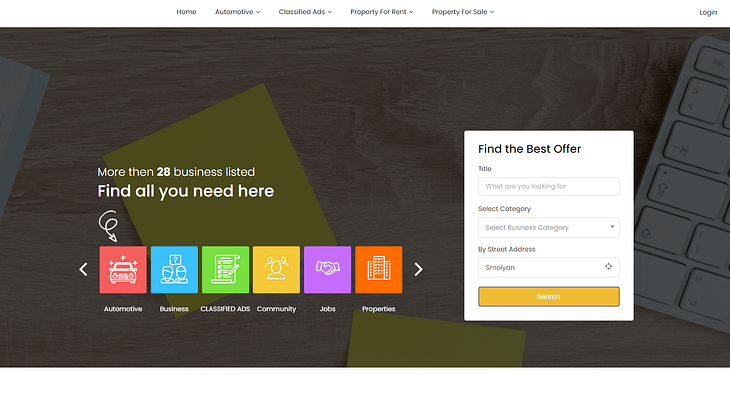Expand the Classified Ads menu

305,12
